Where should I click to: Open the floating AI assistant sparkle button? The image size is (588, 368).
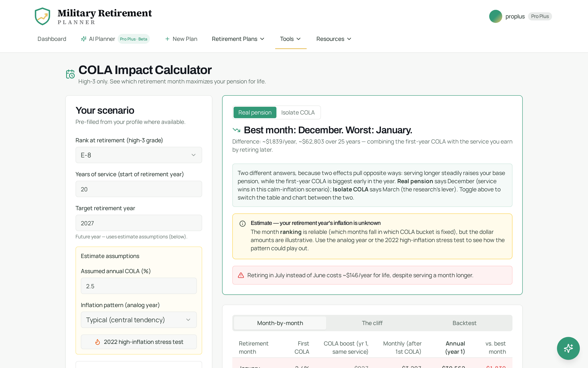568,348
